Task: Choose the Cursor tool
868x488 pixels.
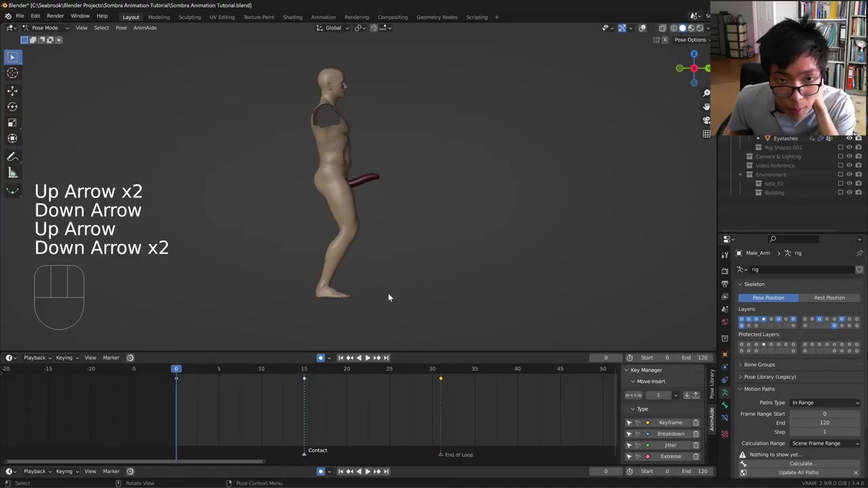Action: coord(12,73)
